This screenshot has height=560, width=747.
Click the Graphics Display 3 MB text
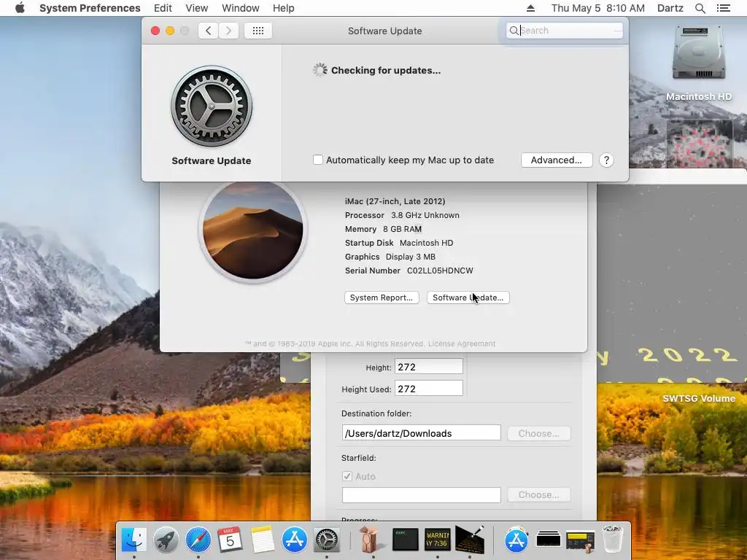click(390, 257)
